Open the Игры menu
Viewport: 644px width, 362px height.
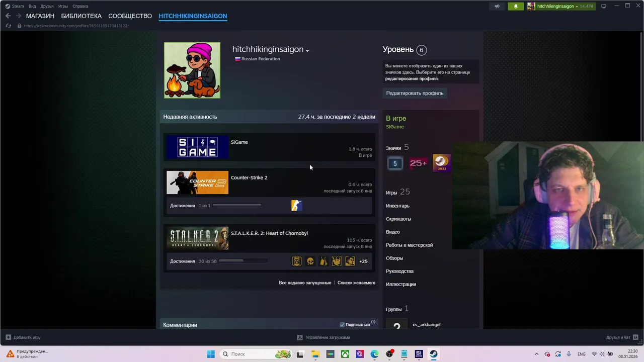(63, 6)
